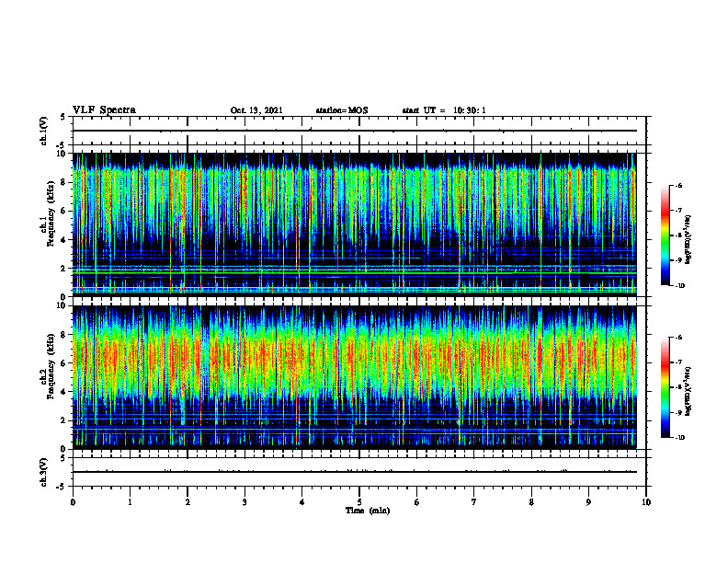
Task: Click time axis tick label "10"
Action: (646, 502)
